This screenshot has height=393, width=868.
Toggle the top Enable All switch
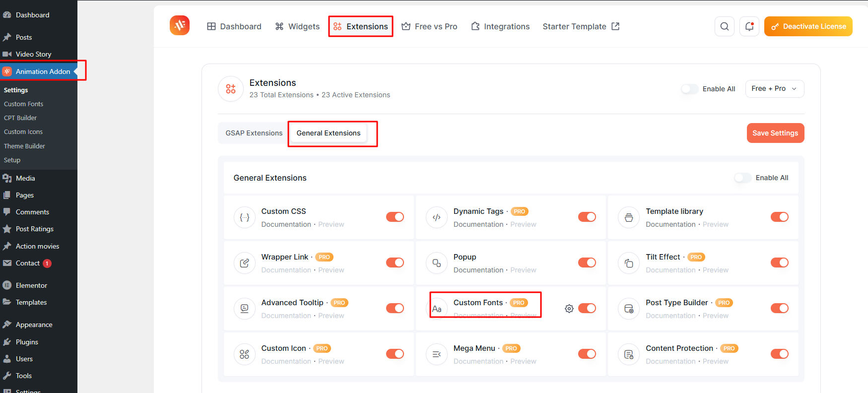point(690,89)
